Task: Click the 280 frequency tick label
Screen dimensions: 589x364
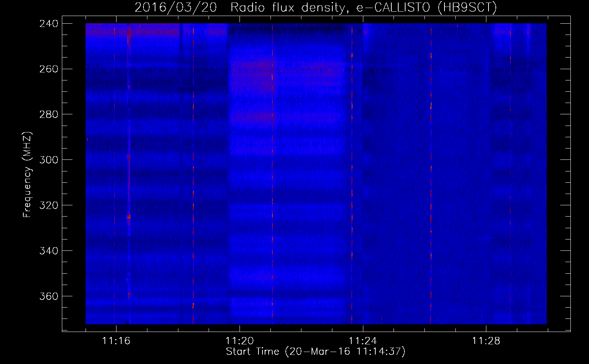Action: 49,114
